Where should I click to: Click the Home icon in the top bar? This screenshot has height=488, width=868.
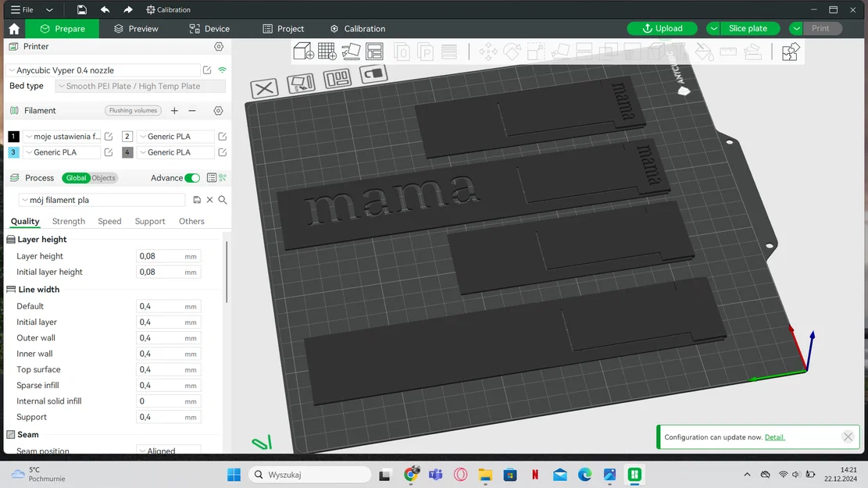(13, 28)
